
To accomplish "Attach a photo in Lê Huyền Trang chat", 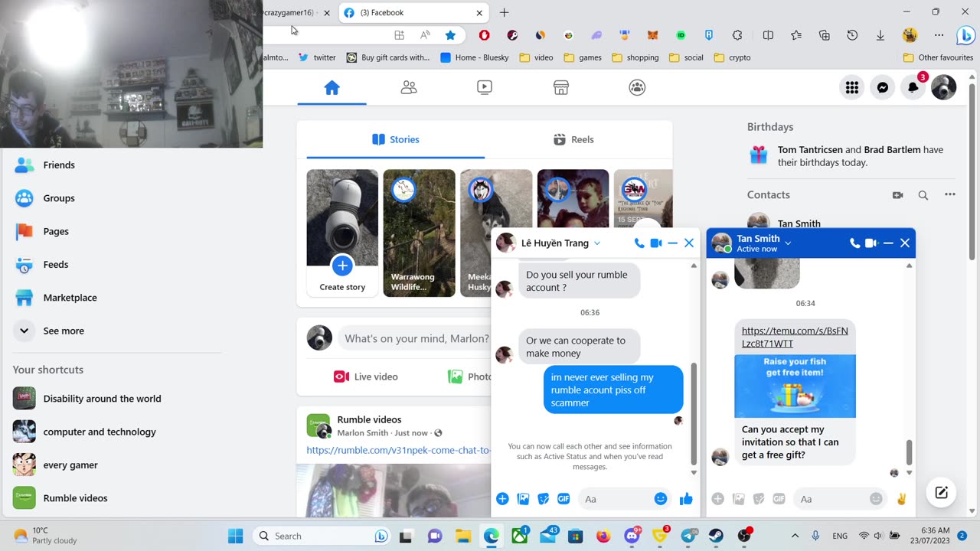I will [523, 499].
